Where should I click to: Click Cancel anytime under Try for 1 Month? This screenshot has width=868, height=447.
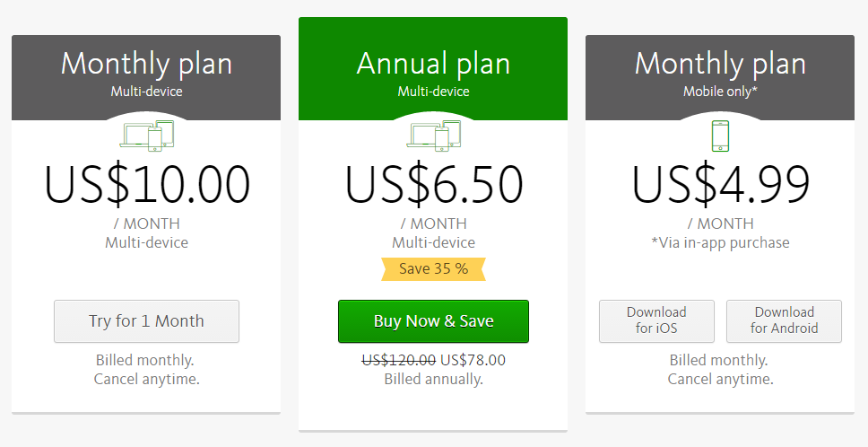pos(147,380)
